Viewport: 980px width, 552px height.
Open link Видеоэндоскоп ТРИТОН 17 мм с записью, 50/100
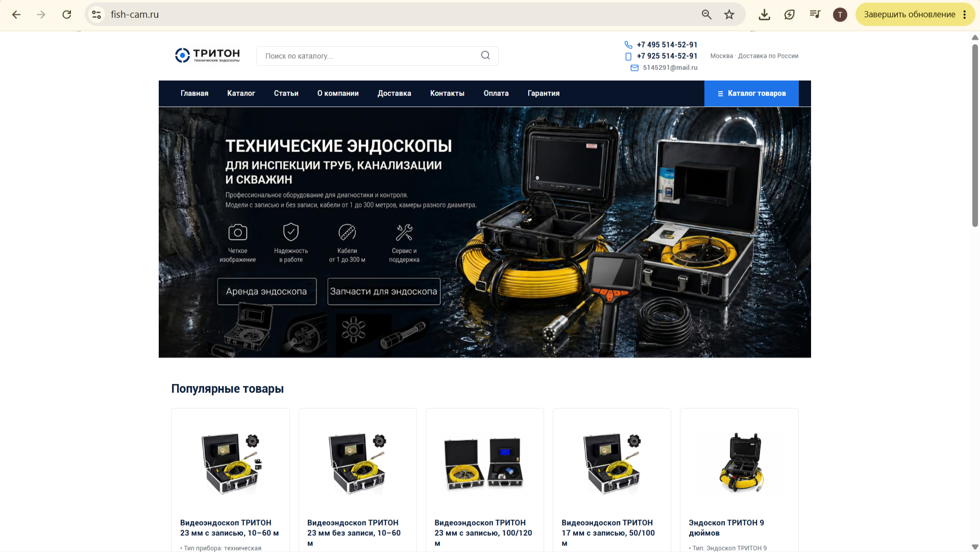(x=608, y=533)
